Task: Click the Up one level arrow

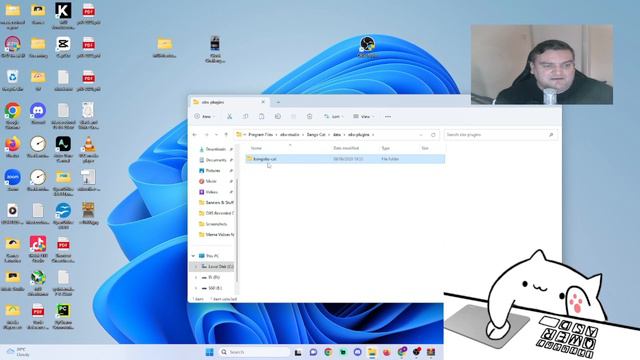Action: 226,135
